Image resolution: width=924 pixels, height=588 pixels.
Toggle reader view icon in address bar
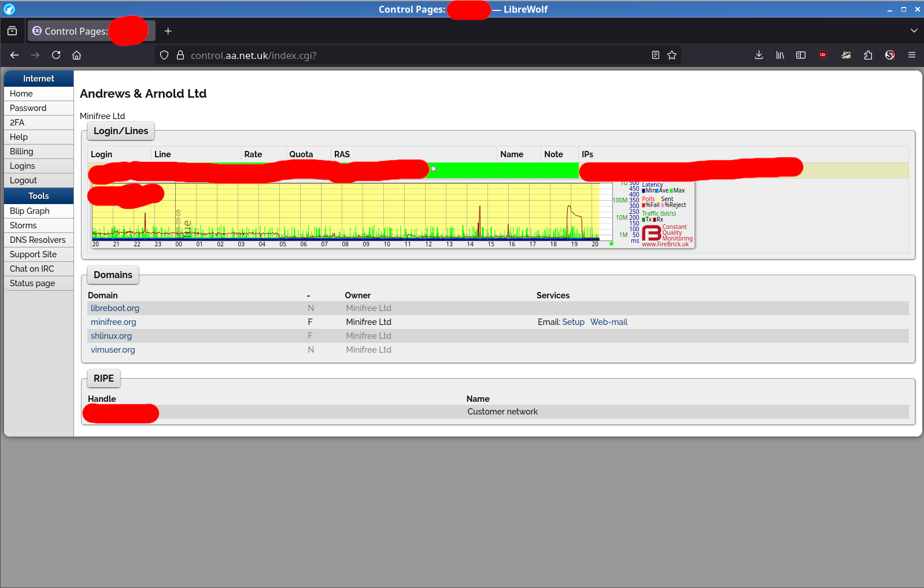(655, 56)
